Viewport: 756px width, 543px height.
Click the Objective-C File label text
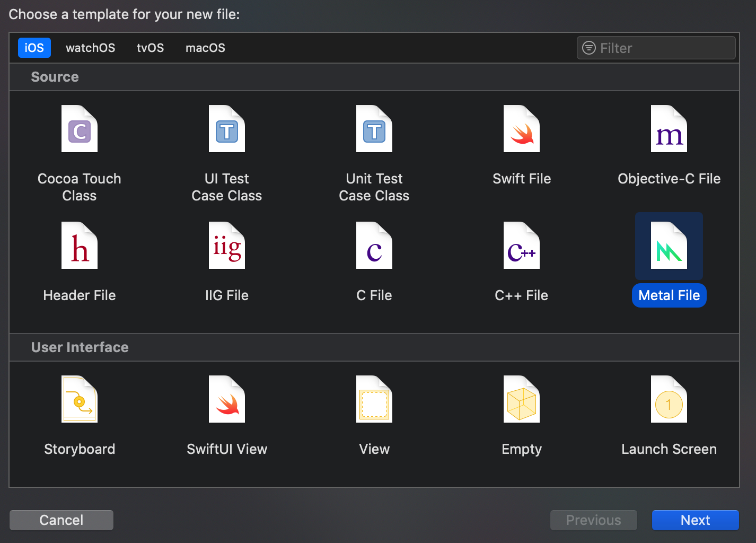669,179
